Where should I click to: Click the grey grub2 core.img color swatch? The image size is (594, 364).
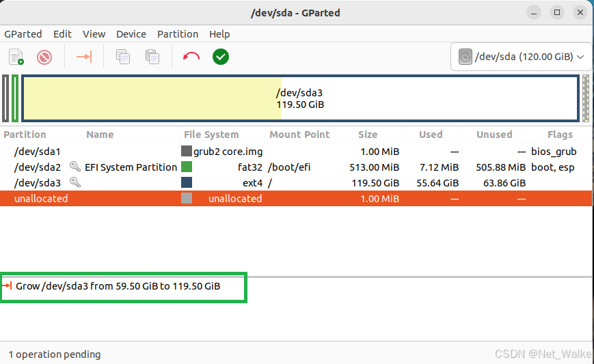187,151
